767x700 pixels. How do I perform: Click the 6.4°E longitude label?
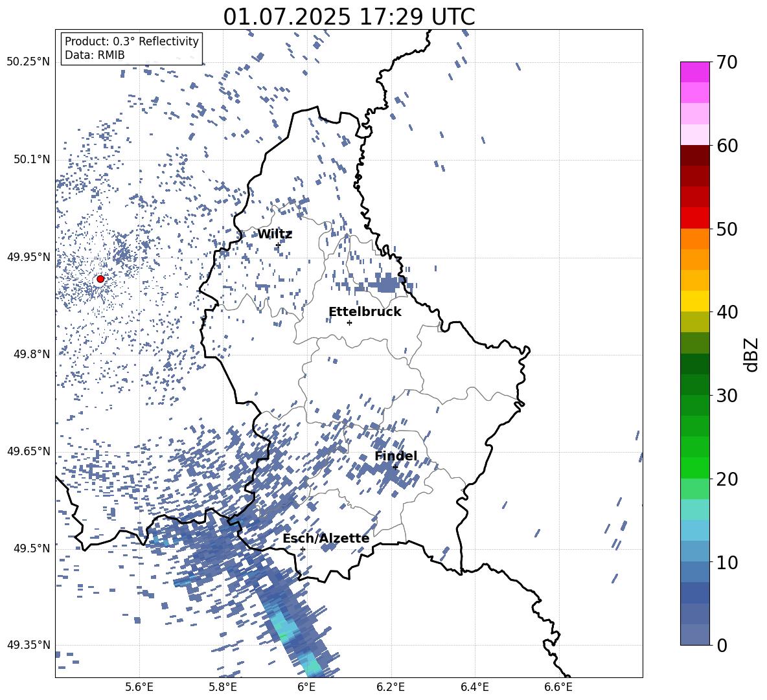[x=474, y=687]
